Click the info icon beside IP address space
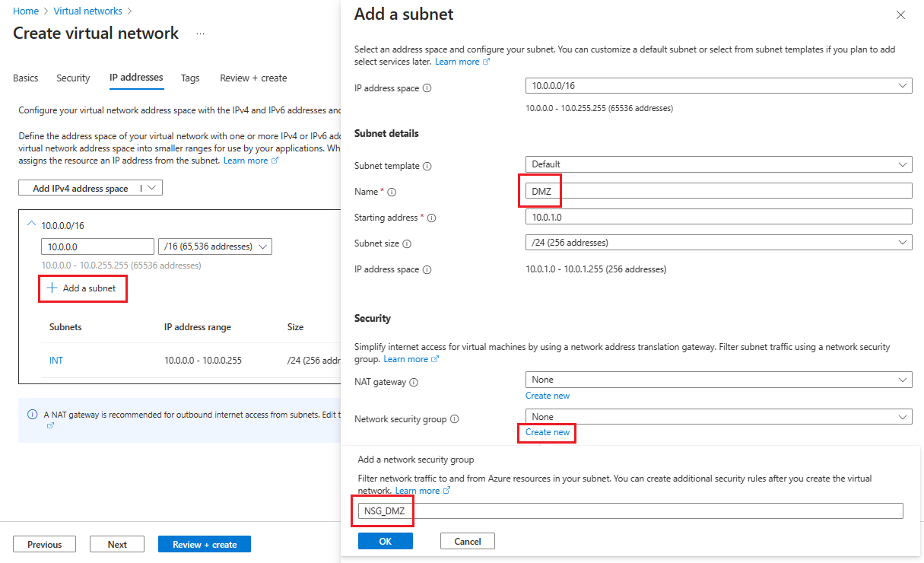The height and width of the screenshot is (563, 924). pos(428,87)
